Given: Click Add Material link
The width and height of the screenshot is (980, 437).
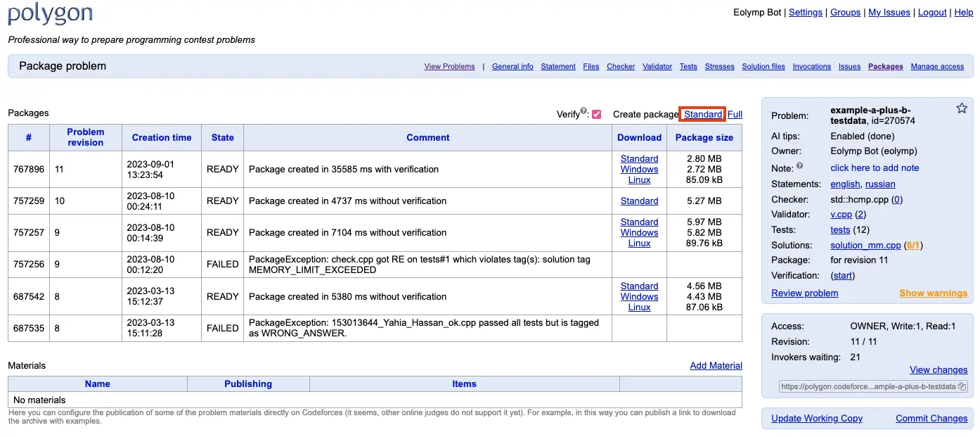Looking at the screenshot, I should tap(716, 365).
